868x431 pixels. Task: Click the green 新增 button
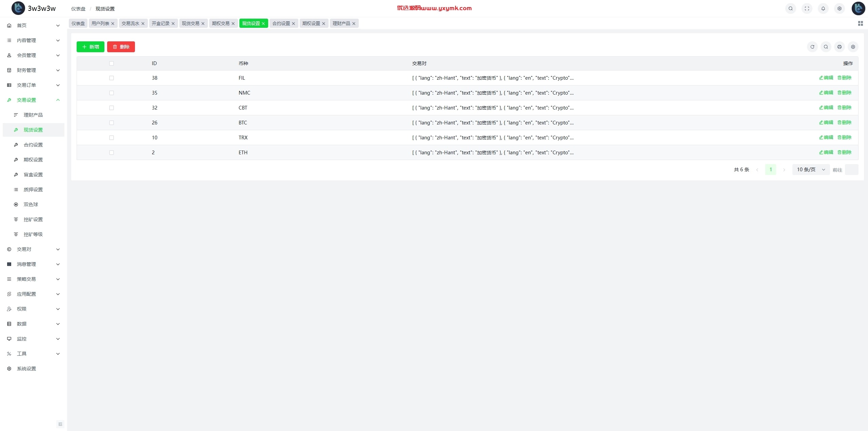coord(90,47)
